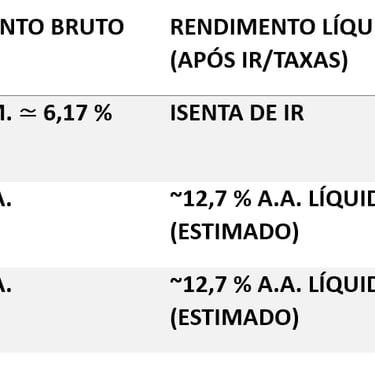Select the cut-off A. in white row's gross column
Viewport: 375px width, 366px height.
click(x=6, y=200)
